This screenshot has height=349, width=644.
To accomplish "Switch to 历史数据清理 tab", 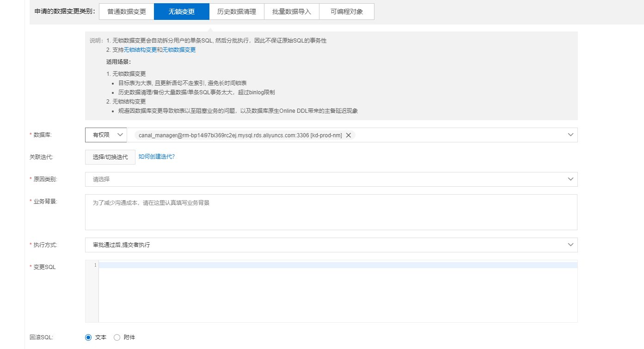I will tap(237, 12).
